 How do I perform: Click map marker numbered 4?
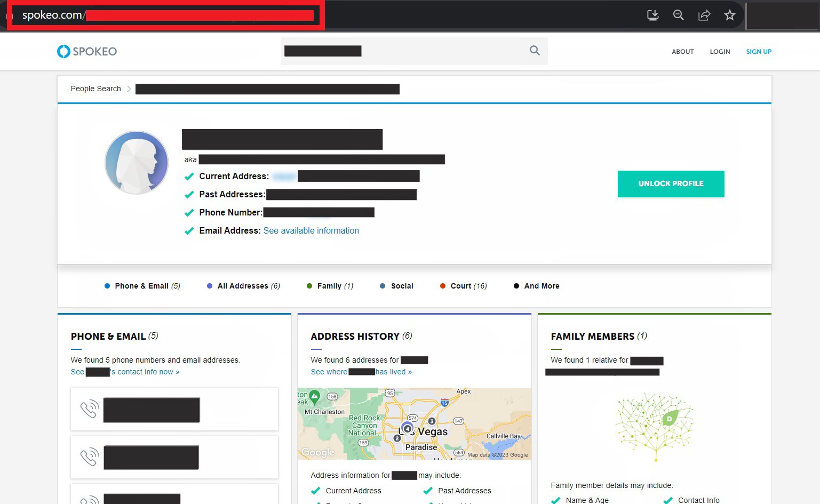(408, 428)
